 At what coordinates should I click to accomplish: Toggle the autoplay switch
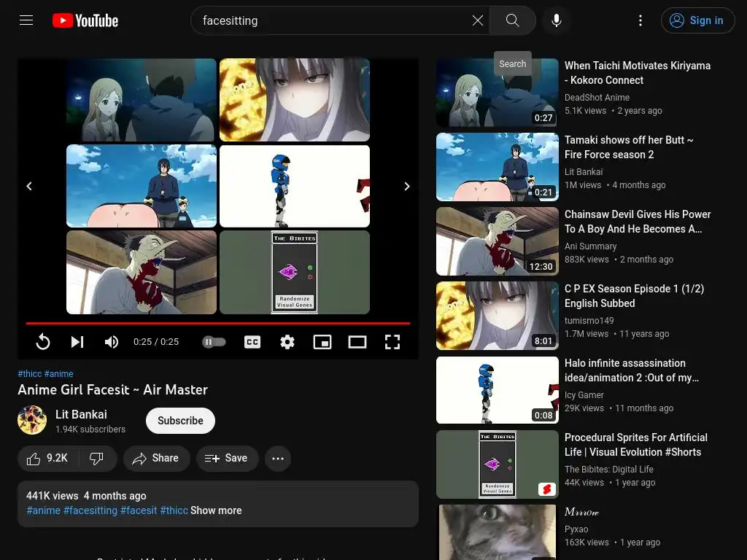[x=214, y=342]
